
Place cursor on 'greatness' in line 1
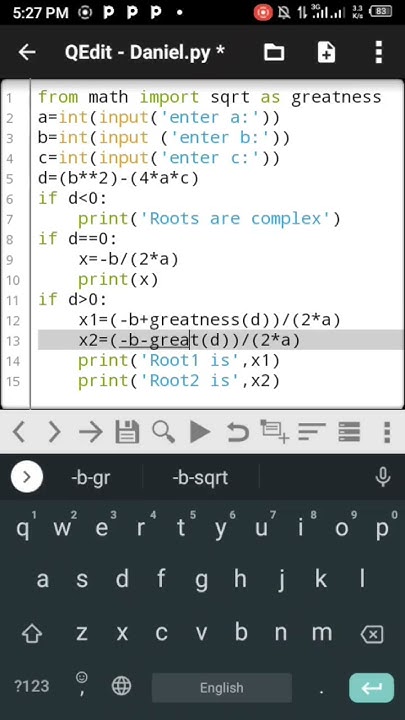[x=336, y=97]
